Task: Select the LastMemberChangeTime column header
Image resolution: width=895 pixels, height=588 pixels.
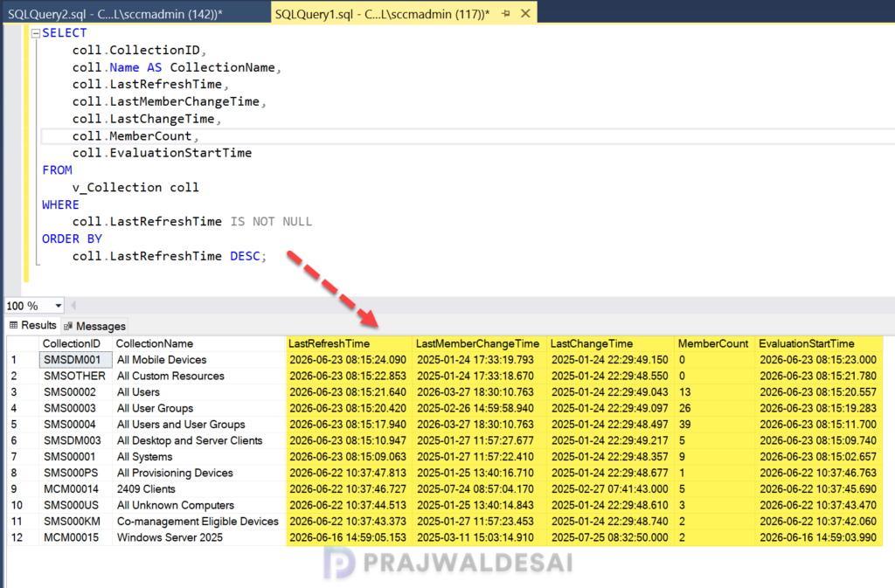Action: pyautogui.click(x=477, y=343)
